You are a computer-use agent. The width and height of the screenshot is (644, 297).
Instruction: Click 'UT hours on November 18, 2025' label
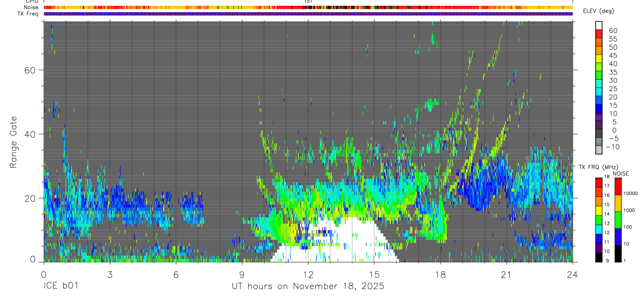pyautogui.click(x=308, y=287)
